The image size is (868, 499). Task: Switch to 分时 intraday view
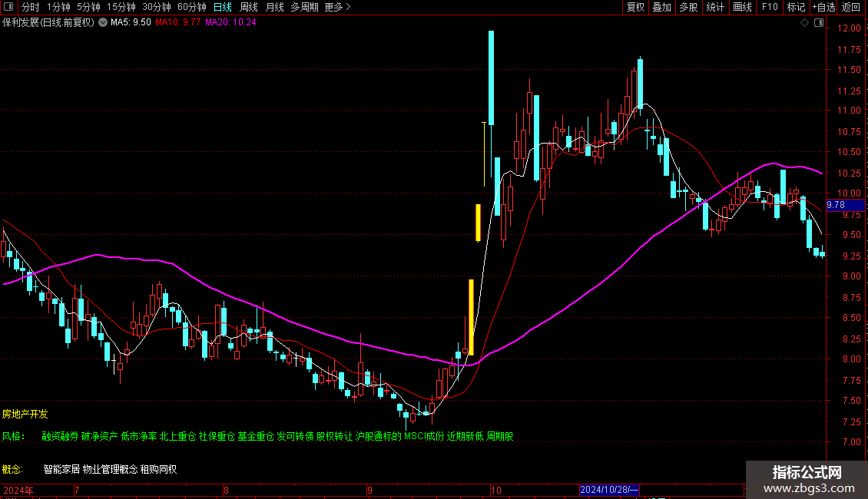point(31,7)
